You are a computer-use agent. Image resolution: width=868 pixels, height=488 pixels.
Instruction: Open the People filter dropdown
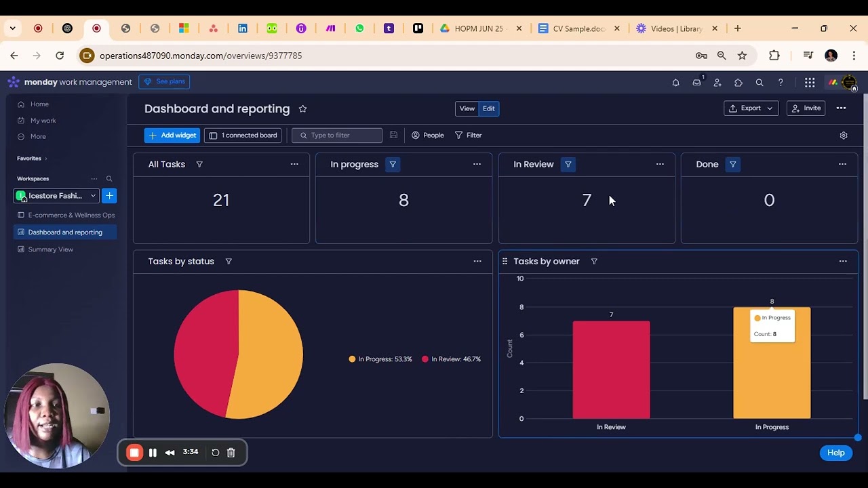428,136
